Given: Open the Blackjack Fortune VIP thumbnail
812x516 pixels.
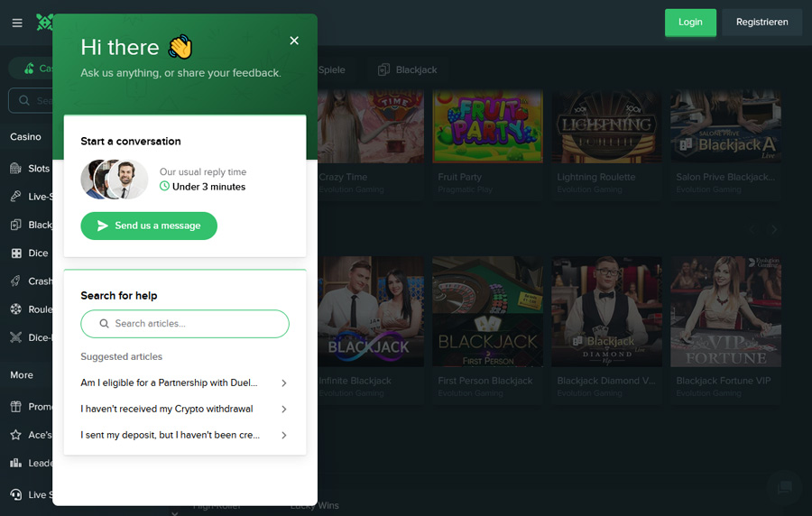Looking at the screenshot, I should pos(725,311).
